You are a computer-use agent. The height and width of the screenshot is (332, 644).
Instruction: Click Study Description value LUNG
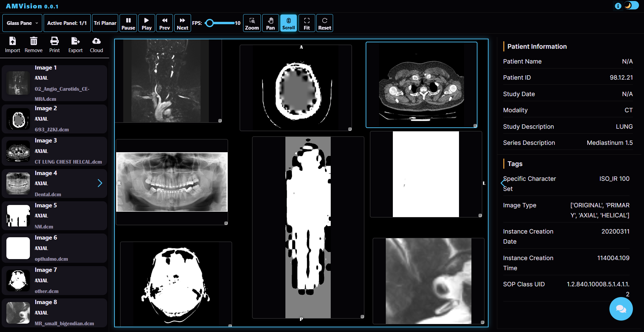[x=624, y=127]
